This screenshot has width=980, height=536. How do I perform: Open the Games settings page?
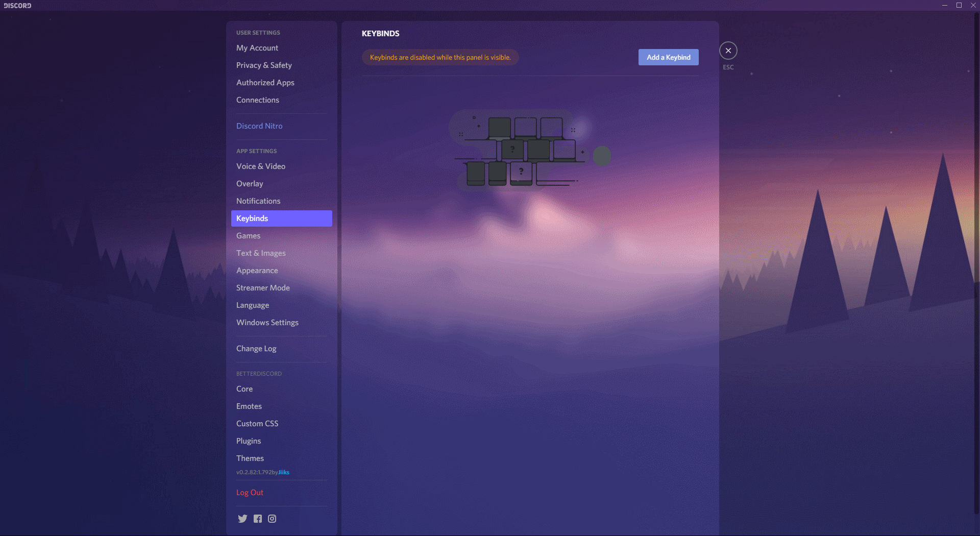(282, 236)
